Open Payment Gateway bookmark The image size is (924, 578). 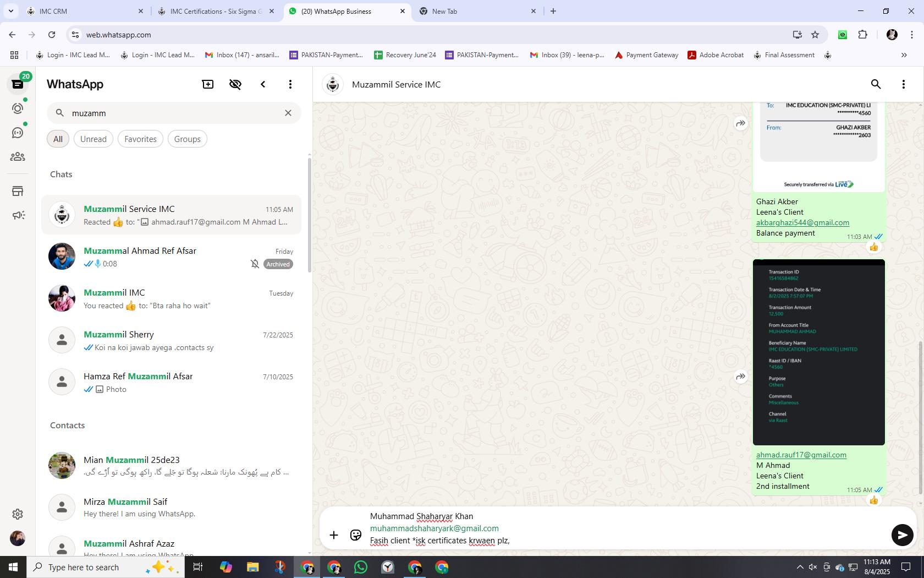(647, 55)
